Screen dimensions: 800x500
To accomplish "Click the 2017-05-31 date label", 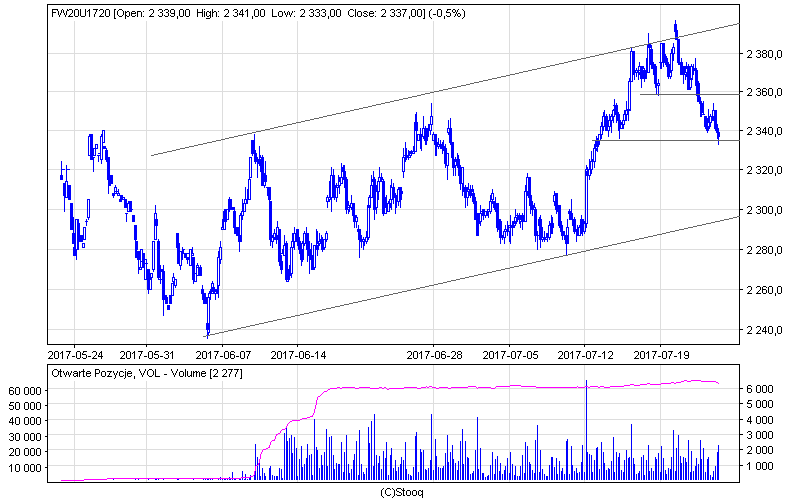I will pos(147,355).
